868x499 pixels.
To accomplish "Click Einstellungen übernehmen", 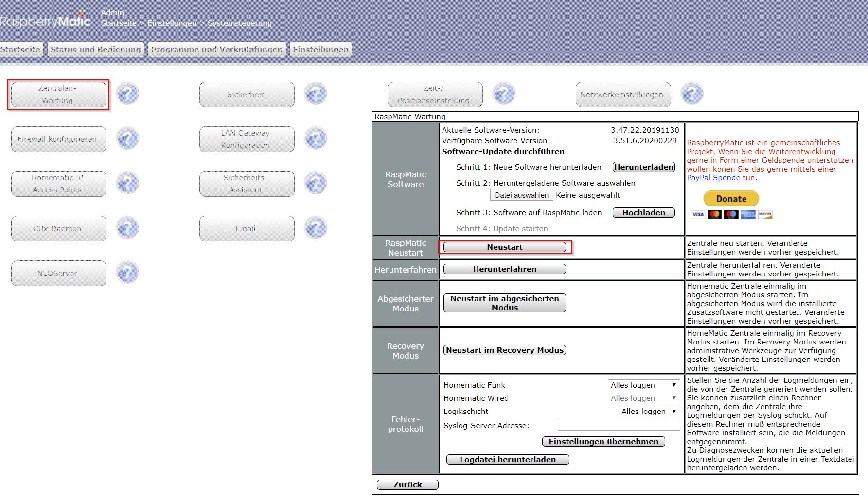I will click(x=603, y=441).
